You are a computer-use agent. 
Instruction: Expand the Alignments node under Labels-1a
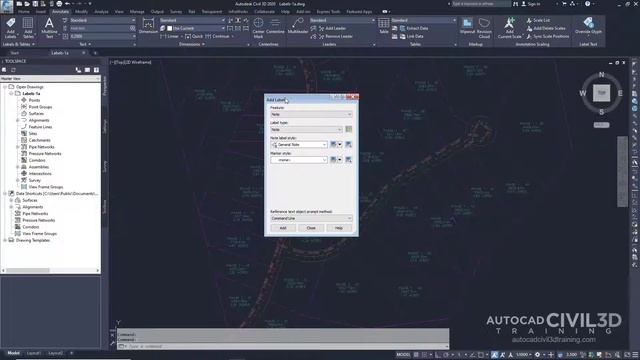click(x=18, y=120)
